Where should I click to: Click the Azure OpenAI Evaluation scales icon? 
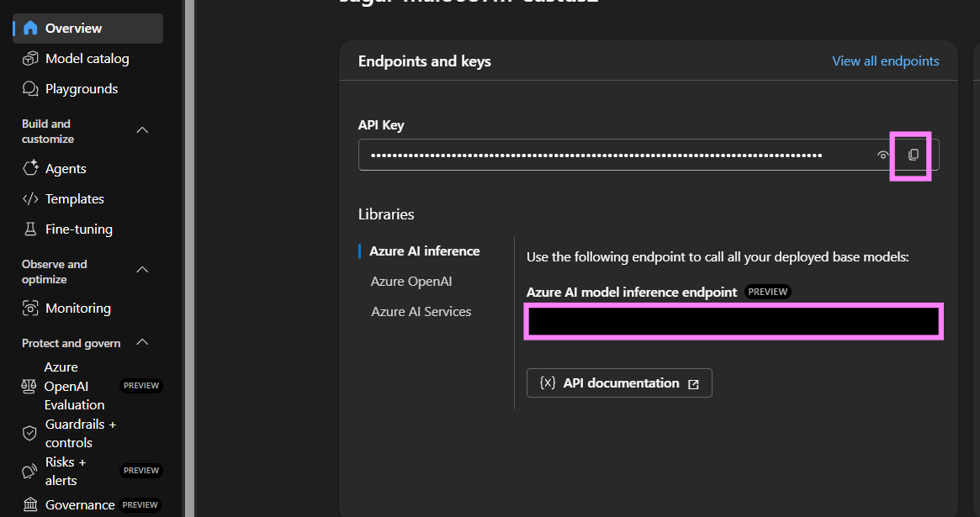pos(29,386)
